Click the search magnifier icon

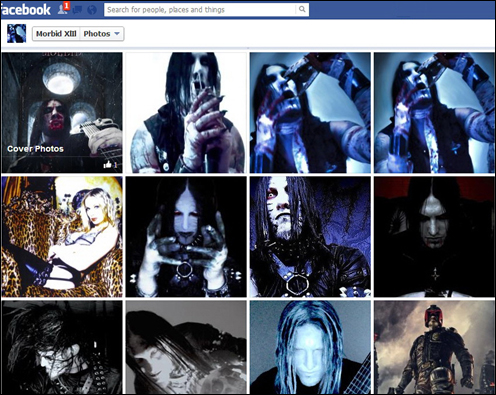pos(302,9)
